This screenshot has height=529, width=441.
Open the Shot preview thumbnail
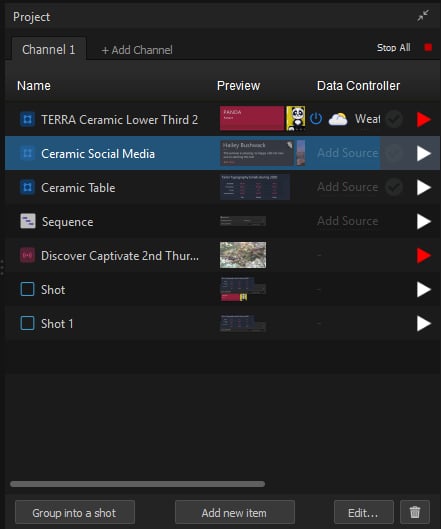(x=243, y=289)
